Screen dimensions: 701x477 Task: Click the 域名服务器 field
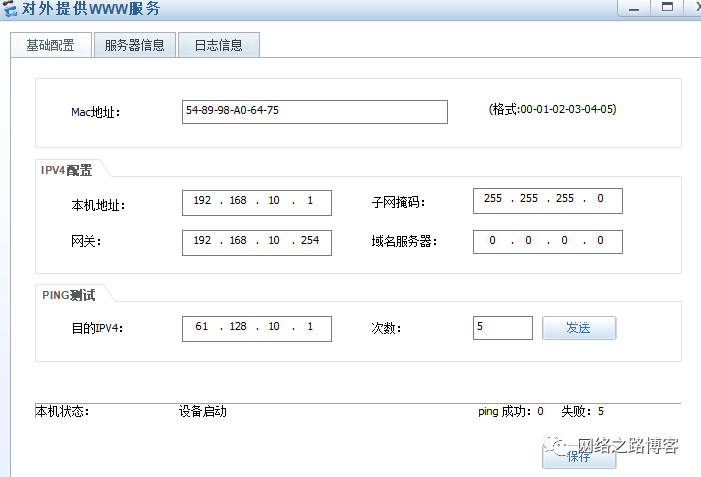click(548, 242)
